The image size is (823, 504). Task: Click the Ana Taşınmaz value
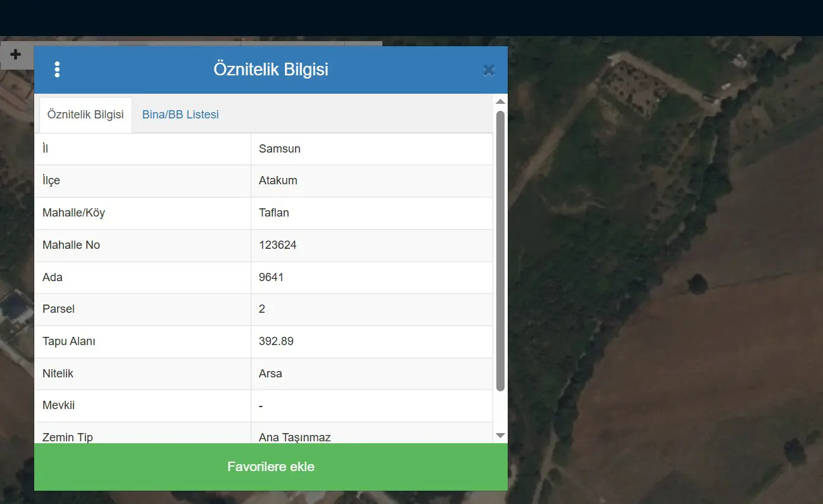tap(295, 437)
